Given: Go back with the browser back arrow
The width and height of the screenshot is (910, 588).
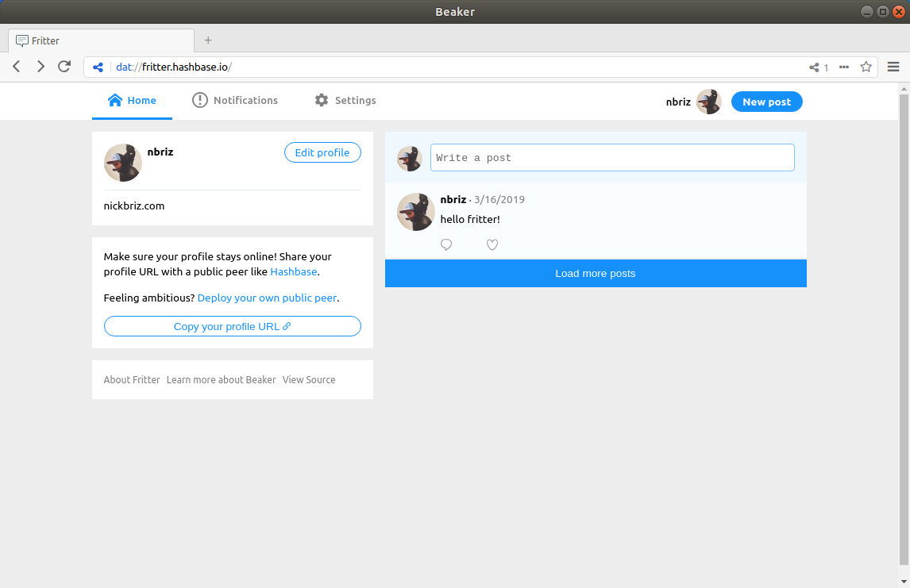Looking at the screenshot, I should (x=17, y=67).
